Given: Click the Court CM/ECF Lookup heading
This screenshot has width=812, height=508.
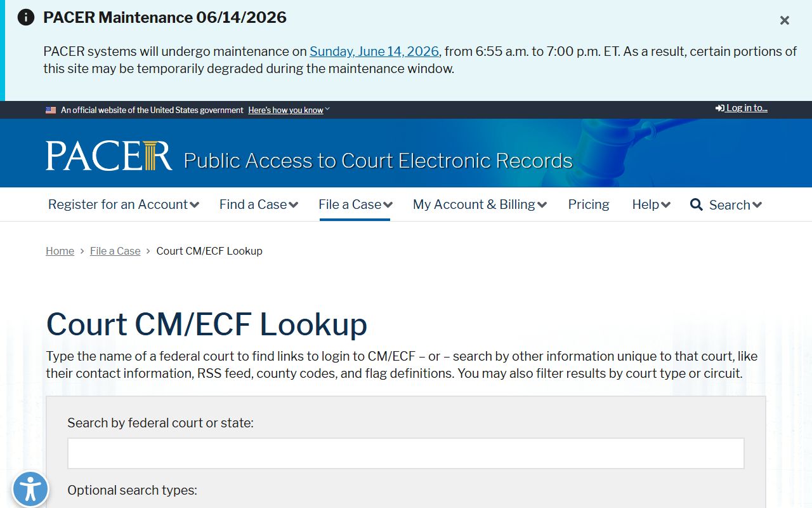Looking at the screenshot, I should click(x=207, y=324).
